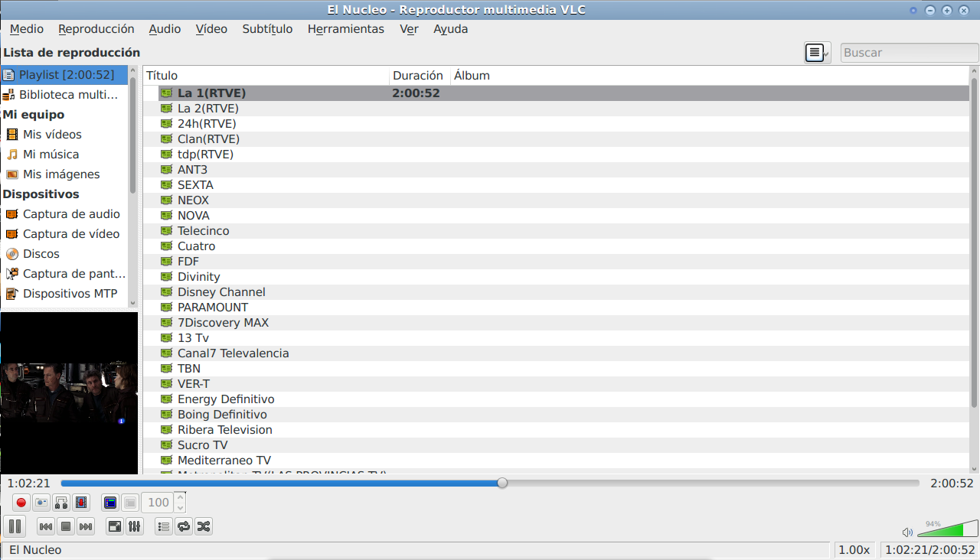The image size is (980, 560).
Task: Select the Disney Channel entry
Action: [x=563, y=292]
